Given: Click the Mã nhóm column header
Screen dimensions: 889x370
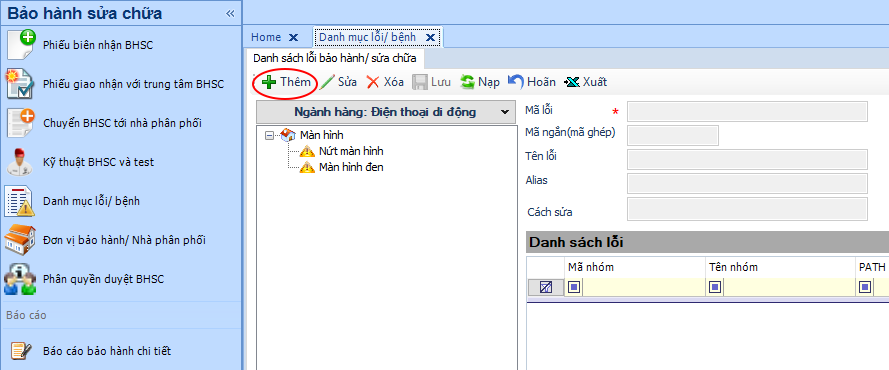Looking at the screenshot, I should pyautogui.click(x=635, y=267).
